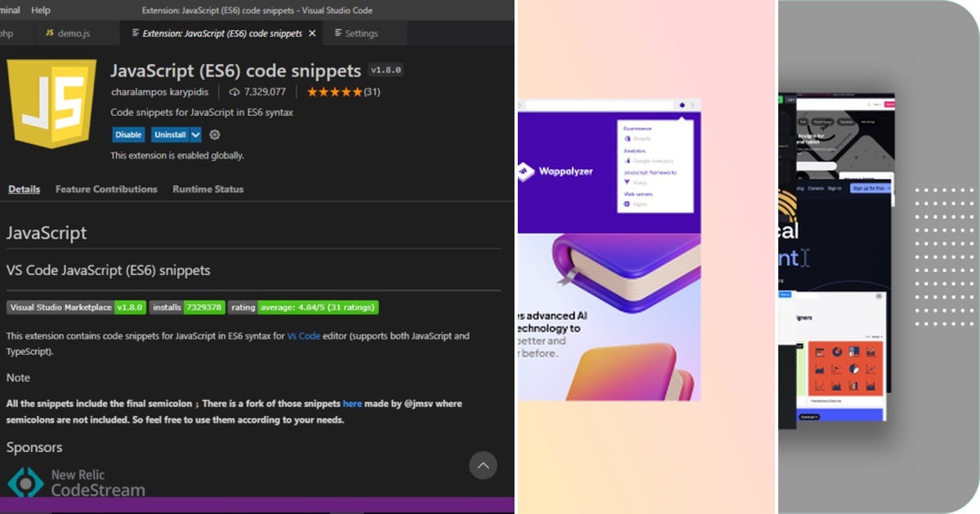Click the fifth rating star
Viewport: 980px width, 514px height.
coord(355,92)
